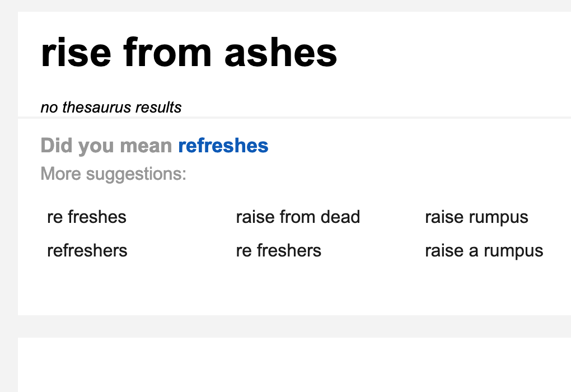Click the word "from" in the heading

click(168, 53)
